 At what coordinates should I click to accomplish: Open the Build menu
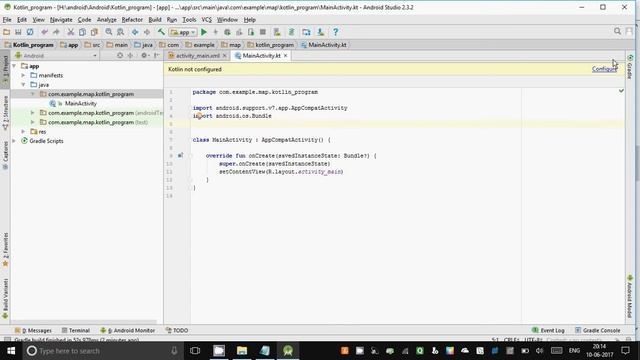pyautogui.click(x=155, y=20)
